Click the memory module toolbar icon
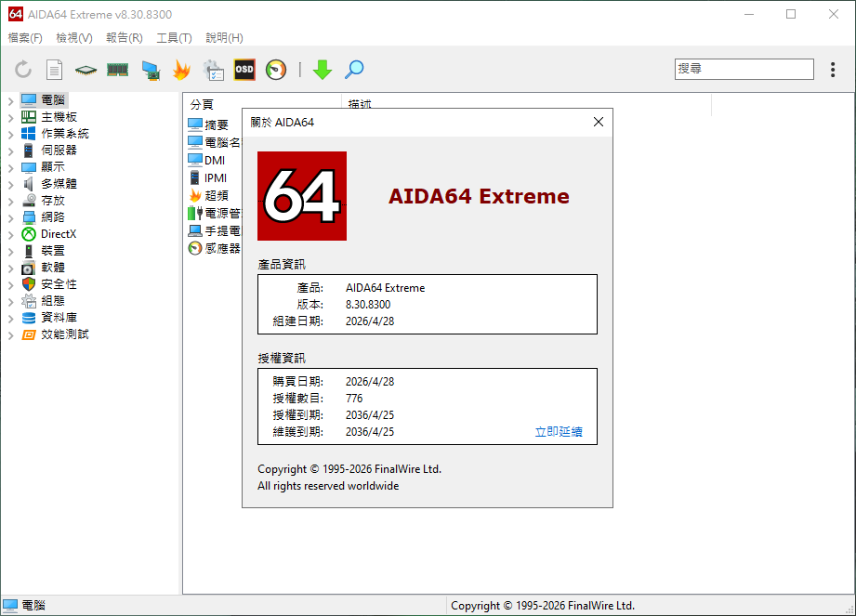Viewport: 856px width, 616px height. pyautogui.click(x=117, y=70)
